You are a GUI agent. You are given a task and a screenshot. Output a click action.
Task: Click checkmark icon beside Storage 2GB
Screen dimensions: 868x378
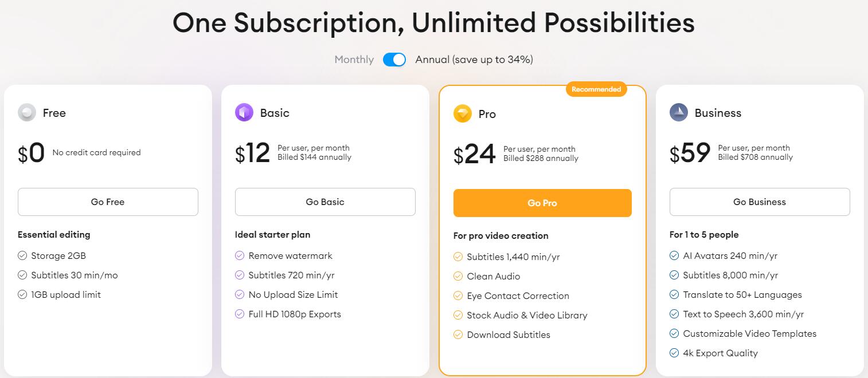pyautogui.click(x=22, y=256)
